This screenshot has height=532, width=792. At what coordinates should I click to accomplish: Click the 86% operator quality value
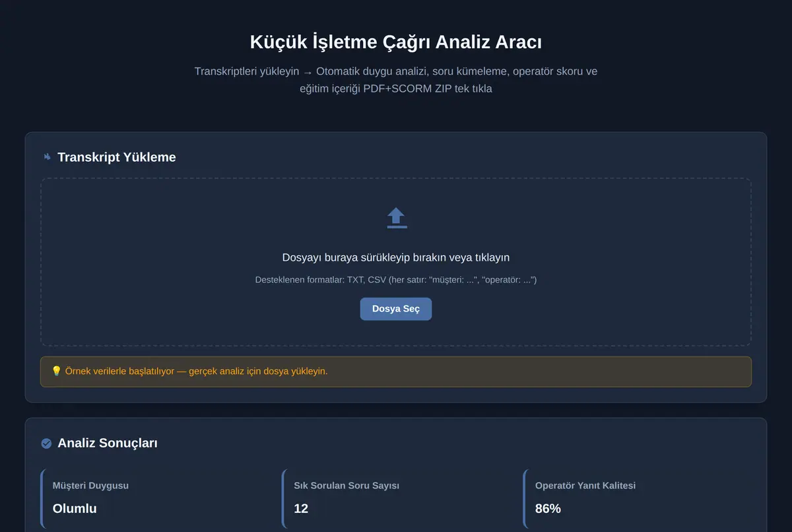point(548,508)
